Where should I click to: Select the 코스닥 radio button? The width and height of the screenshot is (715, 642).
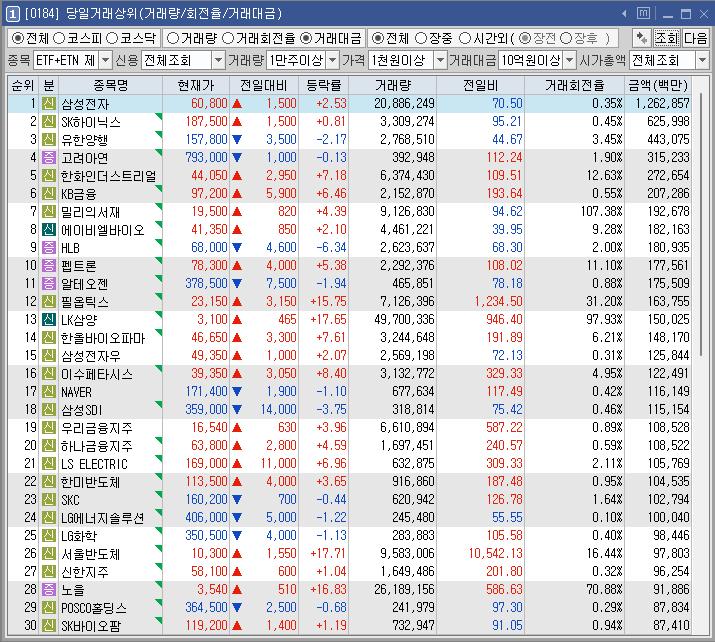pyautogui.click(x=112, y=38)
